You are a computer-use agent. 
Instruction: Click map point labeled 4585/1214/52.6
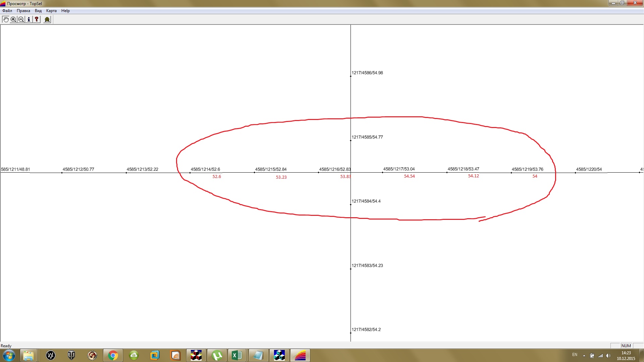pos(190,173)
